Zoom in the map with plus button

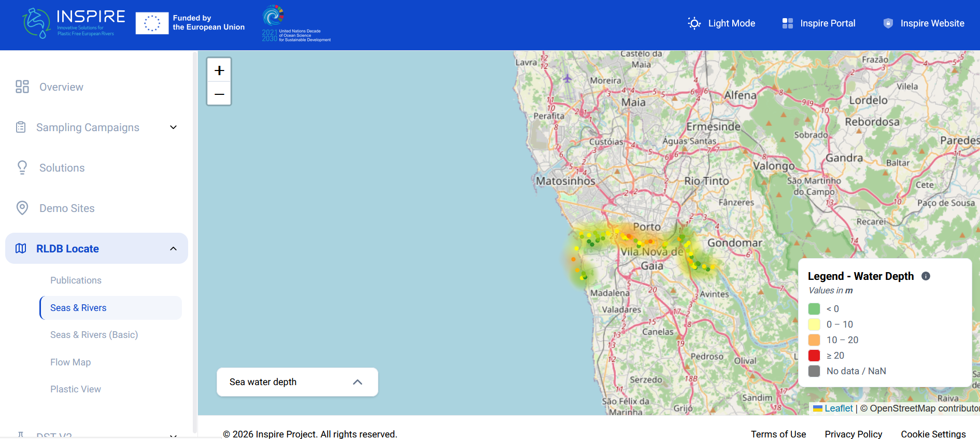coord(219,70)
